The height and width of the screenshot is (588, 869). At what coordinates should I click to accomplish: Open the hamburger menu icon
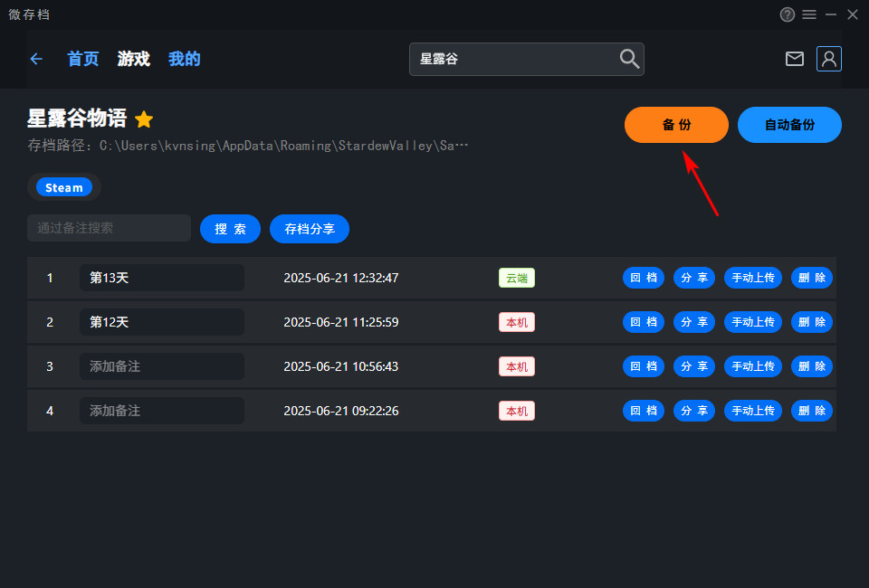pyautogui.click(x=809, y=15)
